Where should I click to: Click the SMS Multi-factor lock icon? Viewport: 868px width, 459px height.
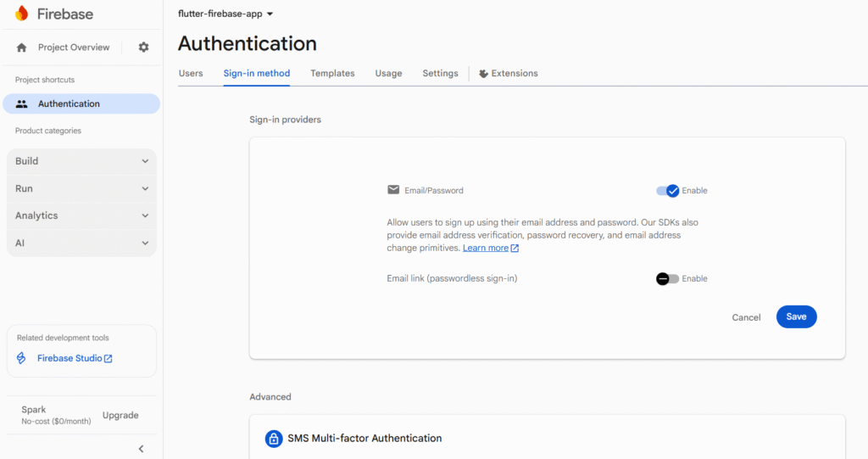click(x=273, y=439)
